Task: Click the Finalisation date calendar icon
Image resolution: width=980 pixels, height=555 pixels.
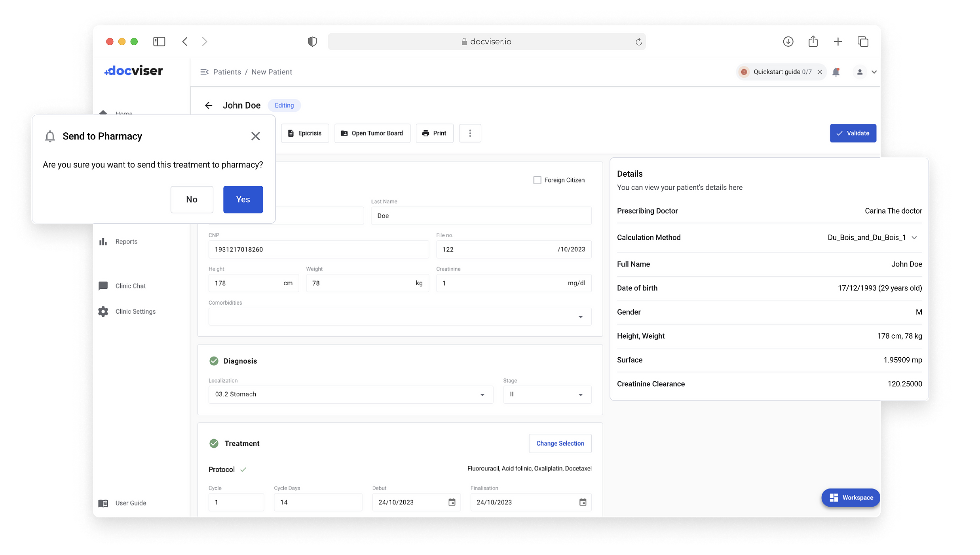Action: 583,502
